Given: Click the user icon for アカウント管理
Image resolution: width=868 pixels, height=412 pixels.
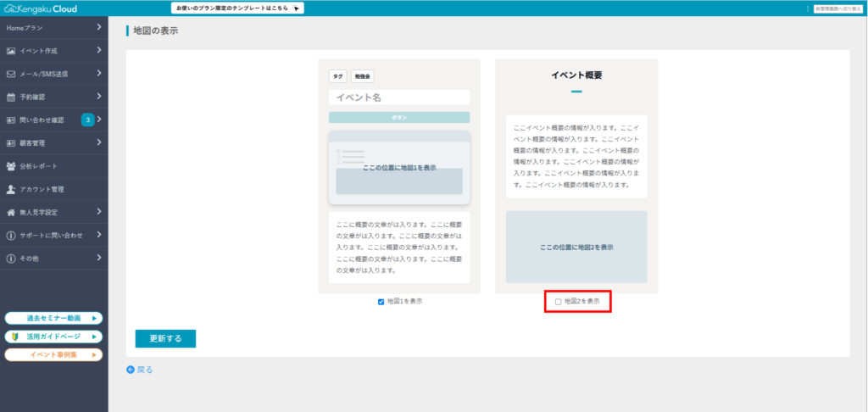Looking at the screenshot, I should [11, 189].
